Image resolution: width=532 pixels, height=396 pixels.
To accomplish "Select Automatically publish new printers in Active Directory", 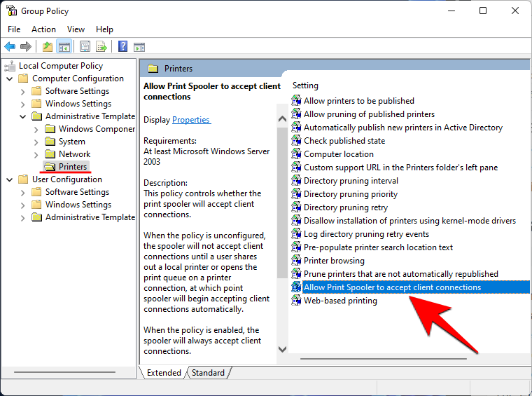I will pos(403,128).
